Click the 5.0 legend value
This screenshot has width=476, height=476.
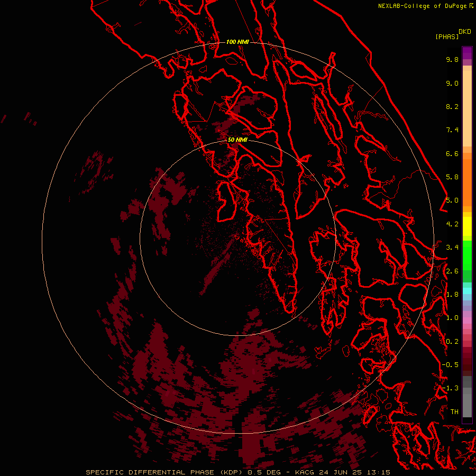click(452, 200)
